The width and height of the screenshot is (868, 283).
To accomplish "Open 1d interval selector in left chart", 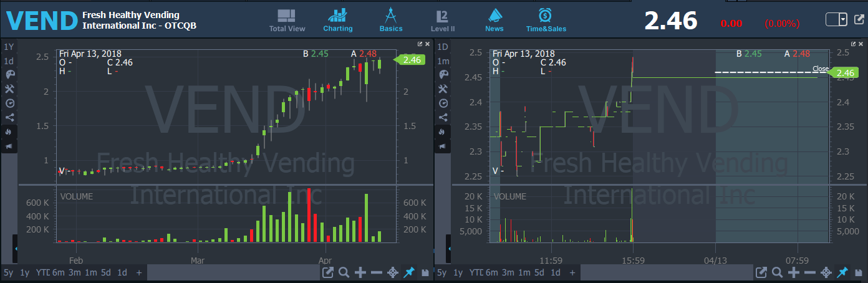I will [x=9, y=61].
